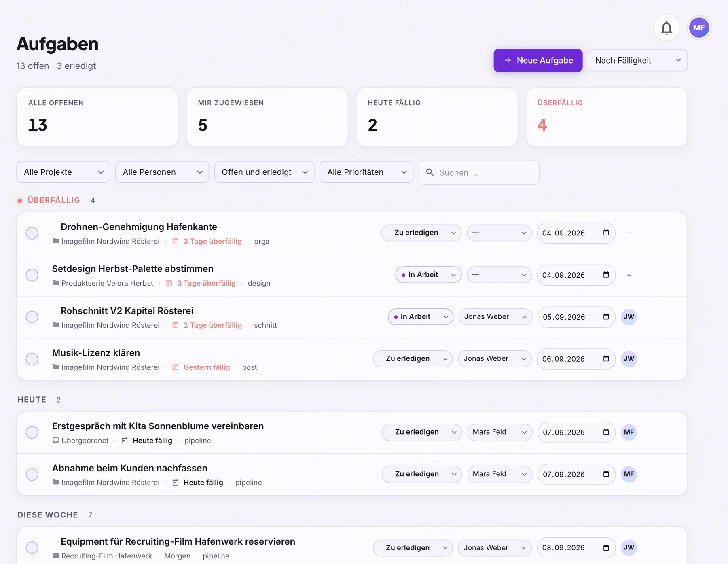Viewport: 728px width, 564px height.
Task: Open the MF profile avatar menu
Action: [699, 28]
